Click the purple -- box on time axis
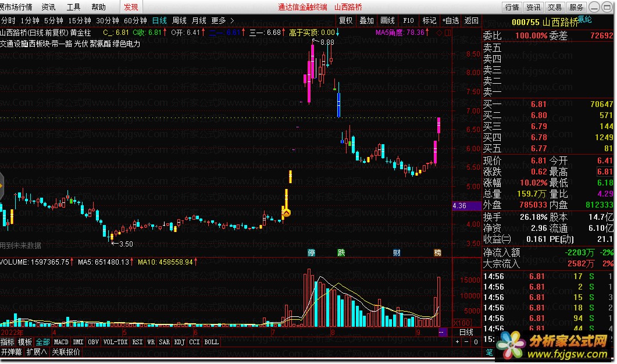Image resolution: width=617 pixels, height=364 pixels. [x=441, y=333]
